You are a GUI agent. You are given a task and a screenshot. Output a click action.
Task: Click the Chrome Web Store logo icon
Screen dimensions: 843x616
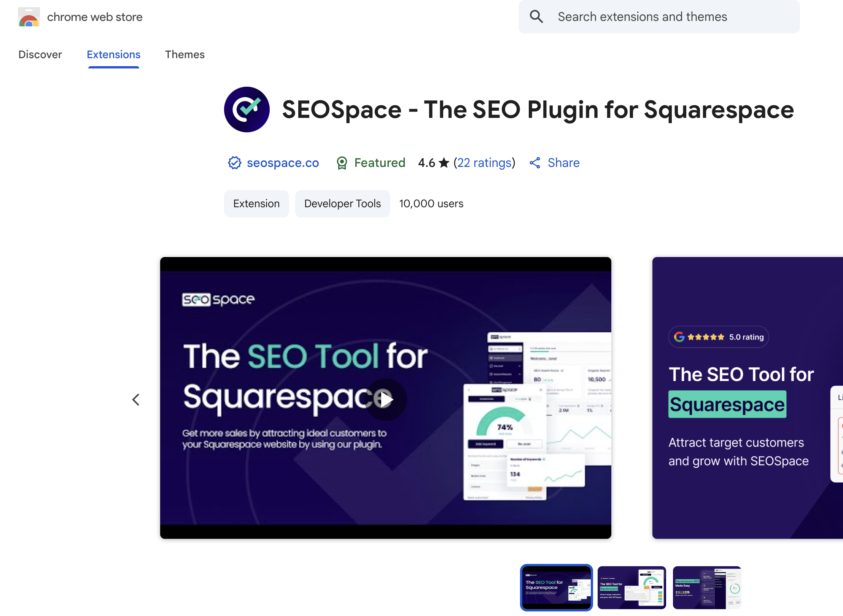point(29,17)
